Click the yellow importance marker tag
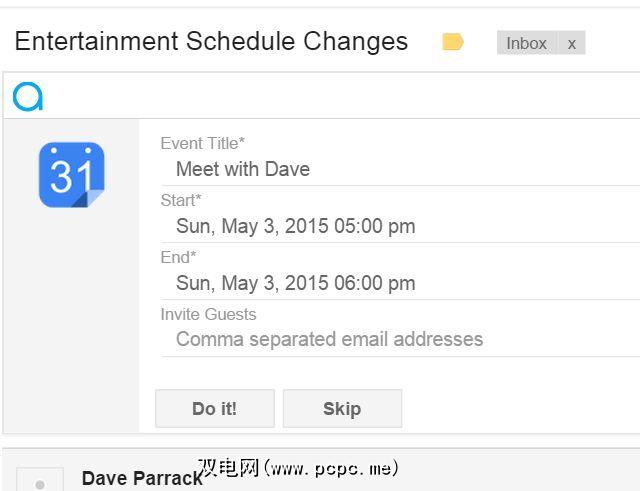 [x=453, y=42]
